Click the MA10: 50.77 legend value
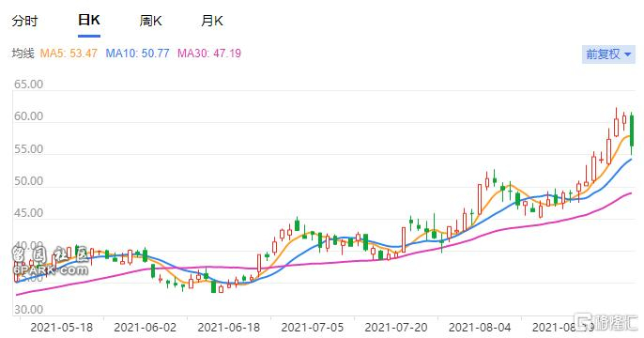Viewport: 644px width, 338px height. 138,54
